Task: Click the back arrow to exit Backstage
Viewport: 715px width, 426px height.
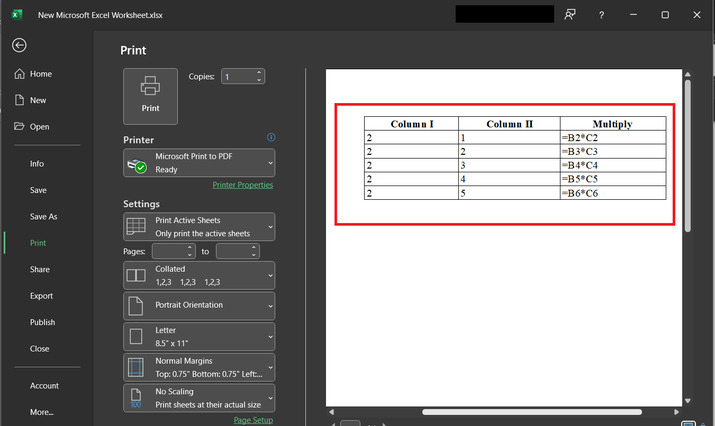Action: coord(19,45)
